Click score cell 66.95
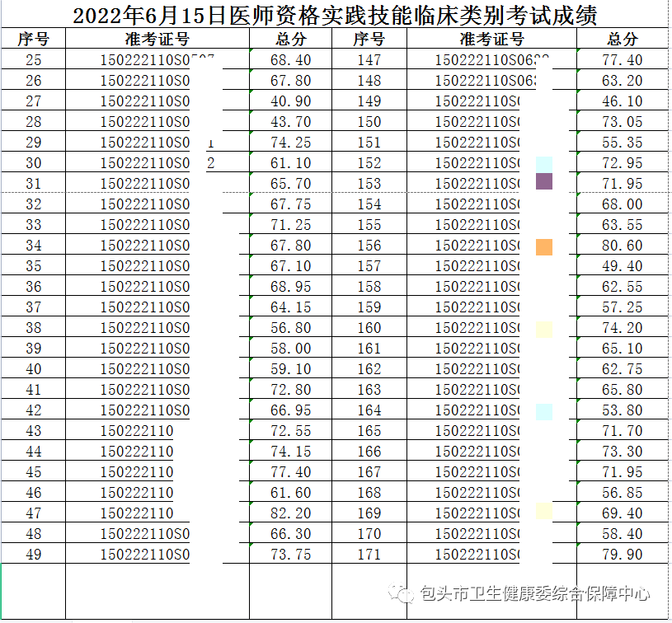 click(x=290, y=410)
